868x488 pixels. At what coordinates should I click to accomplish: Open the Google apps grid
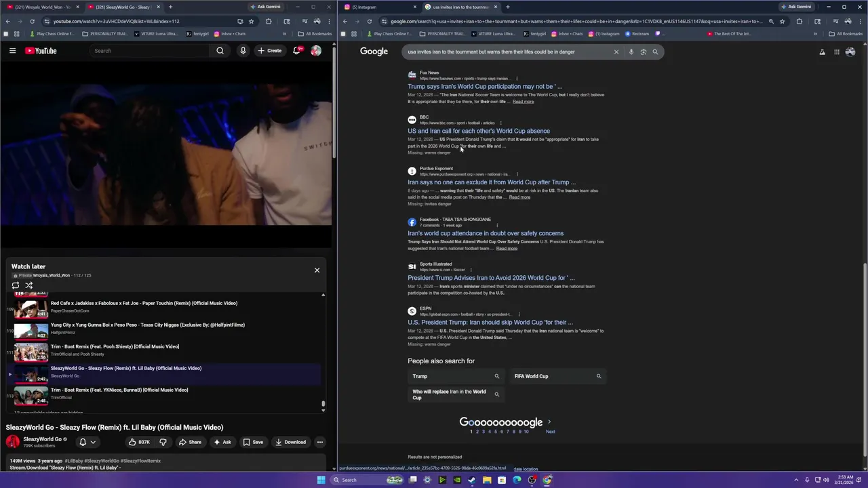(x=837, y=52)
